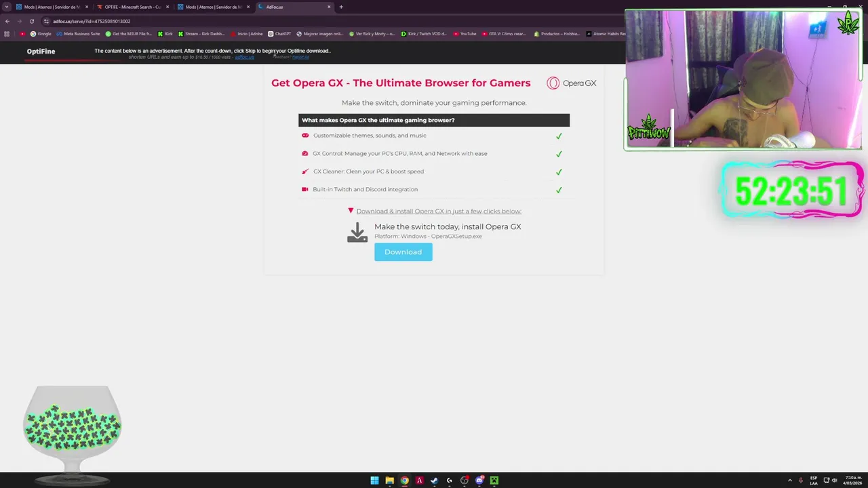
Task: Open the Google bookmark
Action: click(41, 34)
